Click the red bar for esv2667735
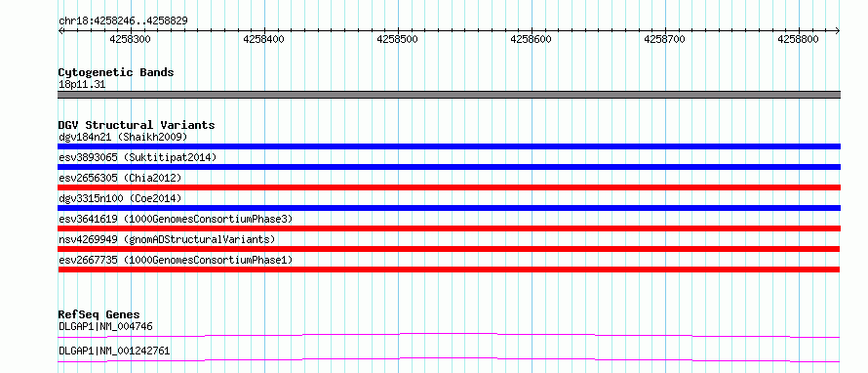This screenshot has height=373, width=868. [449, 269]
